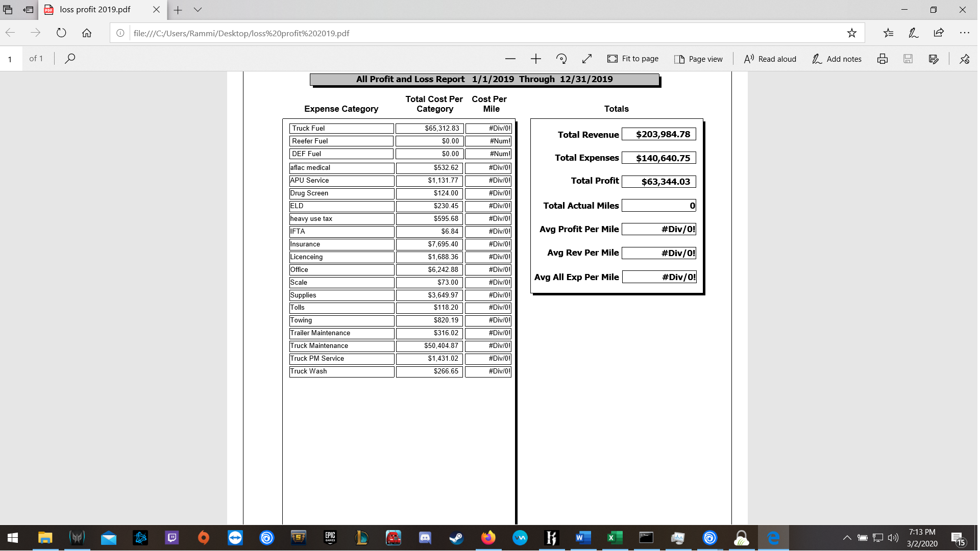Screen dimensions: 980x551
Task: Refresh the PDF page
Action: 61,33
